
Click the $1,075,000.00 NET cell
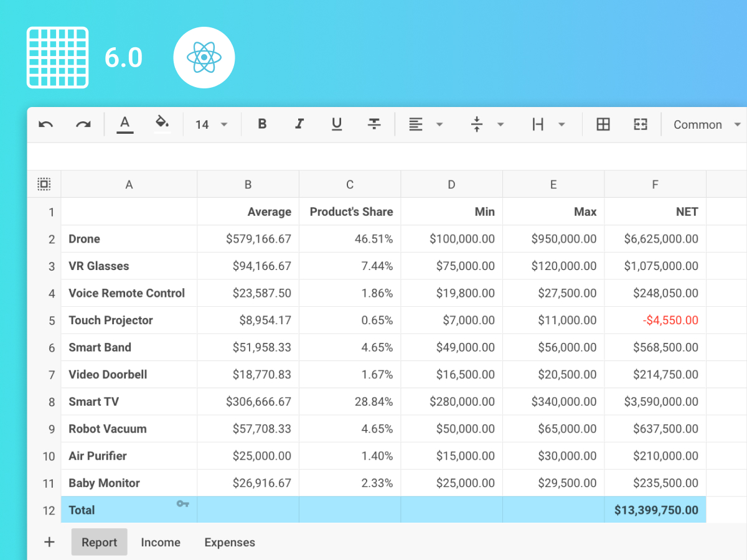[655, 266]
